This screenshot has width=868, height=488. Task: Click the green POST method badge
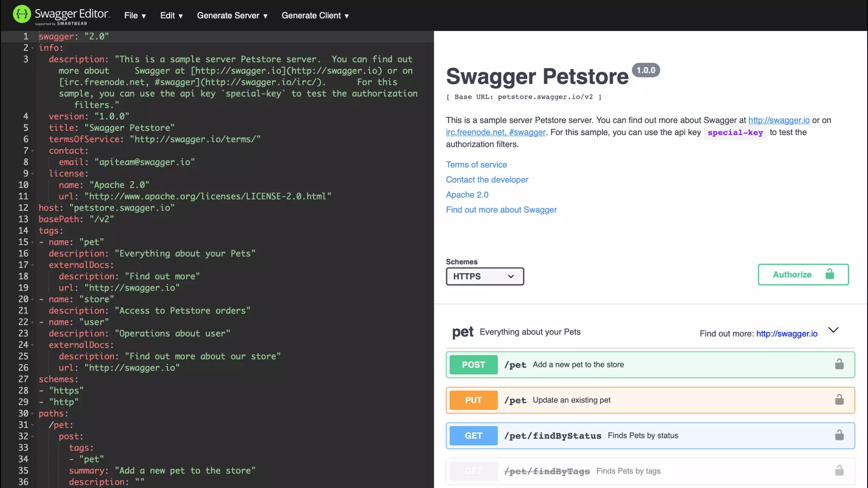pyautogui.click(x=473, y=365)
